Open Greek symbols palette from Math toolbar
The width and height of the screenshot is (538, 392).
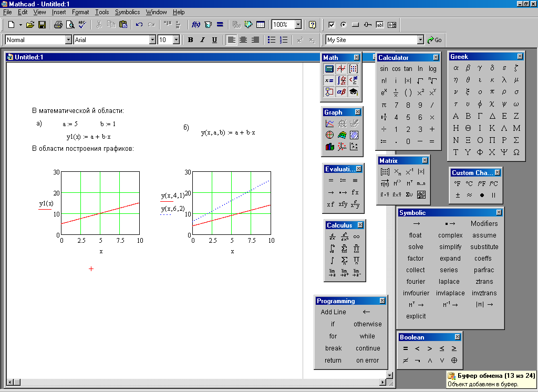(x=341, y=91)
